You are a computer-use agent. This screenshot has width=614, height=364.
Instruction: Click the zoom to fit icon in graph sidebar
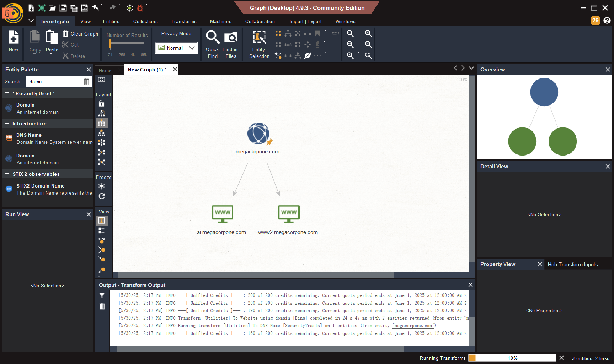click(x=102, y=80)
